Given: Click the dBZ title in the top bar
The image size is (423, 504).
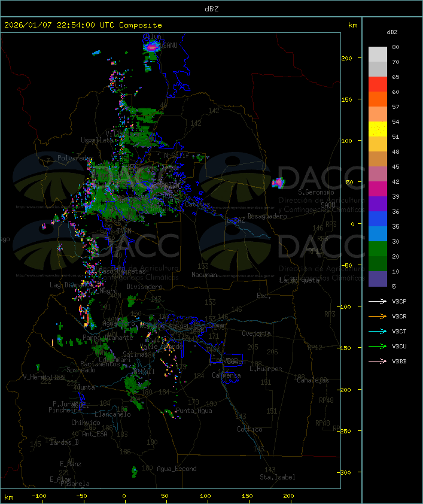Looking at the screenshot, I should pyautogui.click(x=212, y=9).
